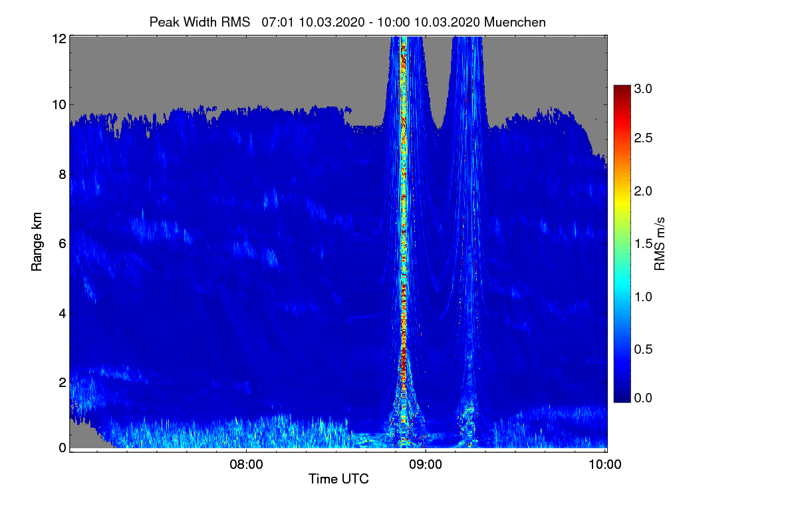Click the '2.0' colorbar value

pyautogui.click(x=643, y=191)
